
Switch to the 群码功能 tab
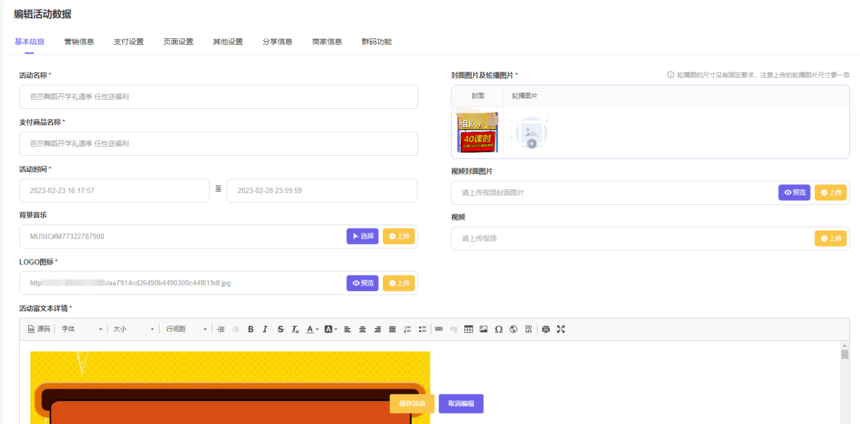(376, 42)
